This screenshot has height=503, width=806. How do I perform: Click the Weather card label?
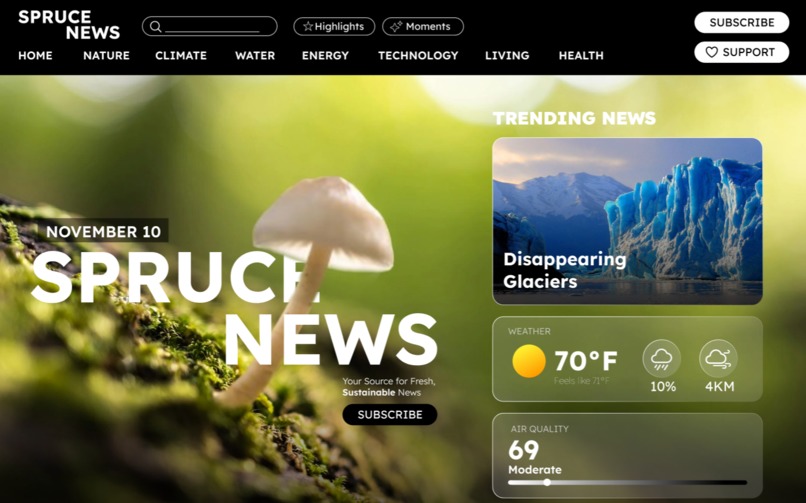click(x=529, y=331)
